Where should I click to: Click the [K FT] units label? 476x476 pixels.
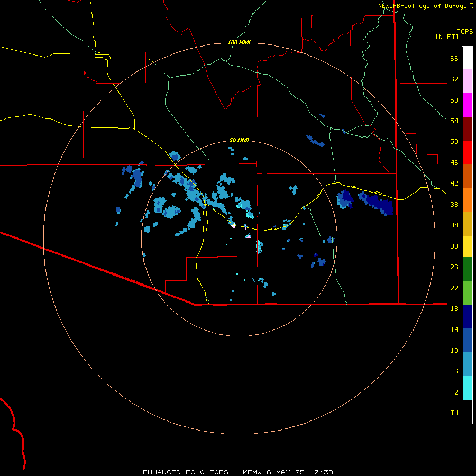coord(447,37)
